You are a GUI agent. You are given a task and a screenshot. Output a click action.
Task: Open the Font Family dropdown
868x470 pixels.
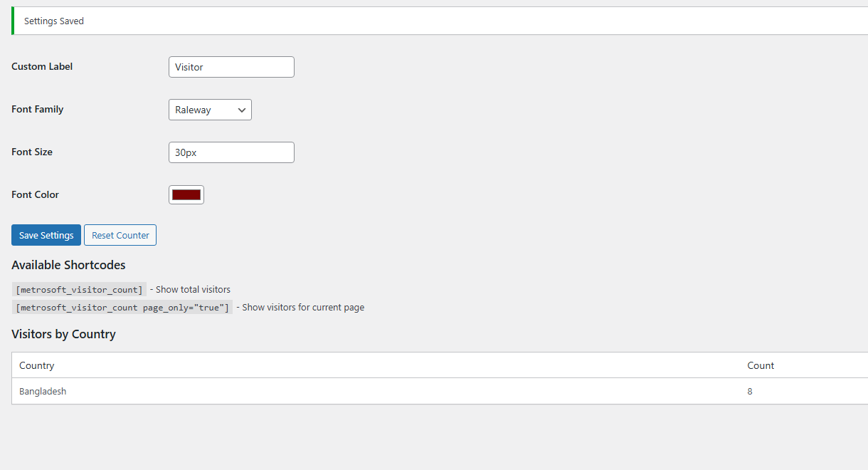[210, 110]
